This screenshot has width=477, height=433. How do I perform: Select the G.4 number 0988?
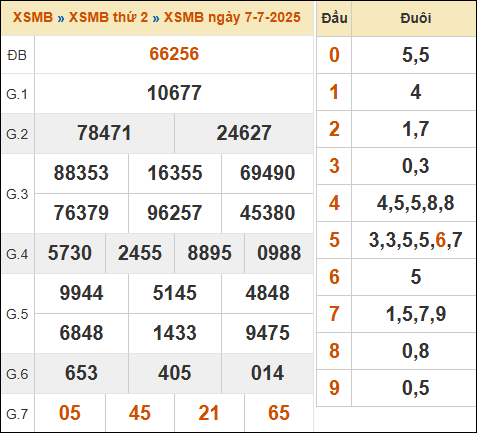[x=279, y=253]
